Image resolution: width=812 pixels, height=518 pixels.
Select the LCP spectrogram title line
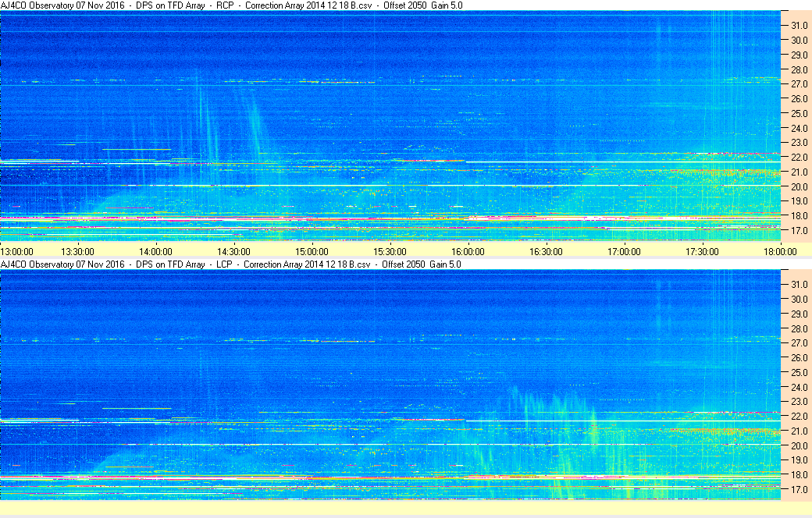pos(230,264)
